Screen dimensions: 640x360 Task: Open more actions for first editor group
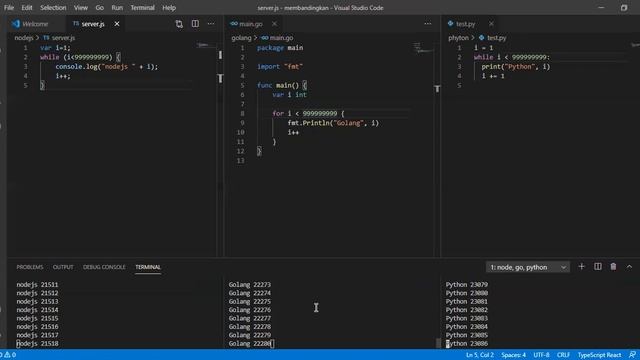(x=211, y=24)
